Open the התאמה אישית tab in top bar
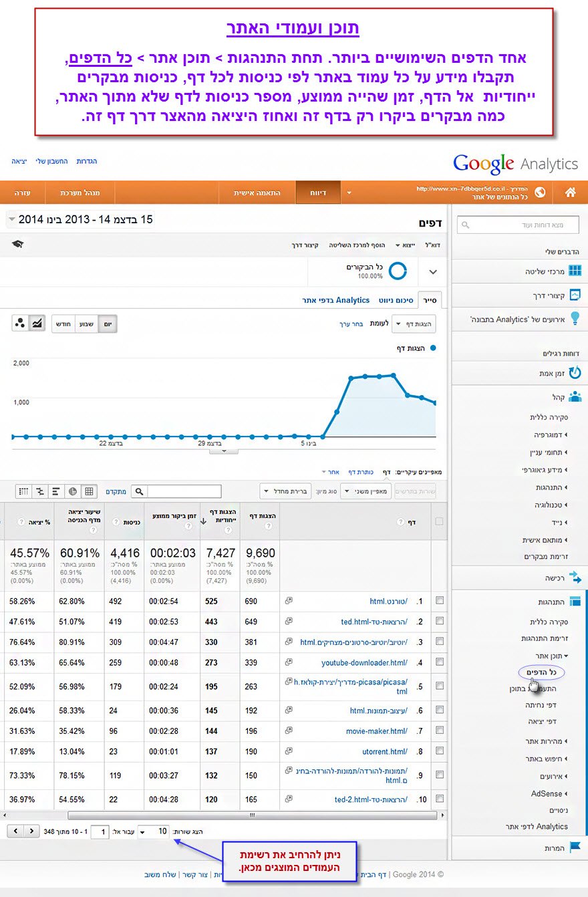Screen dimensions: 588x897 coord(257,193)
